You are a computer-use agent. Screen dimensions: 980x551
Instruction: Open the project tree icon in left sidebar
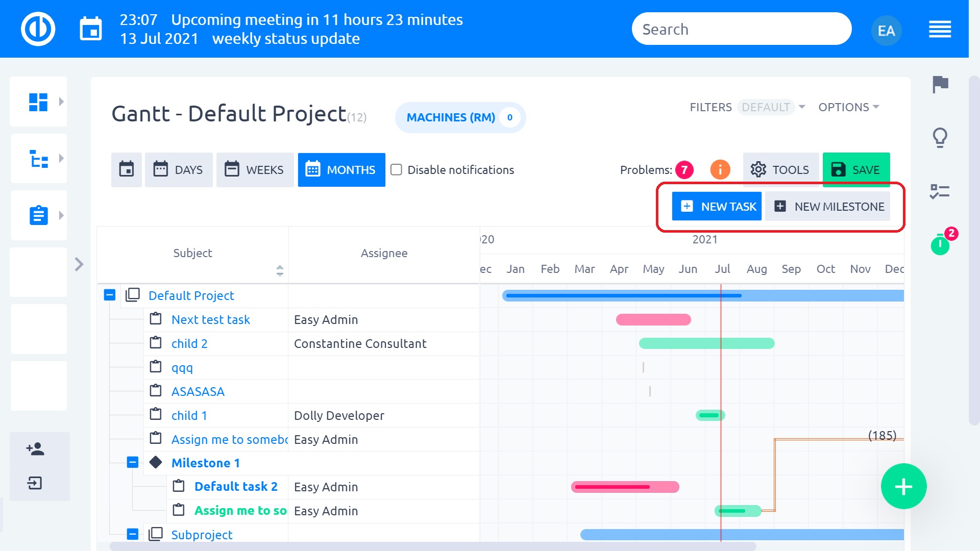click(38, 159)
